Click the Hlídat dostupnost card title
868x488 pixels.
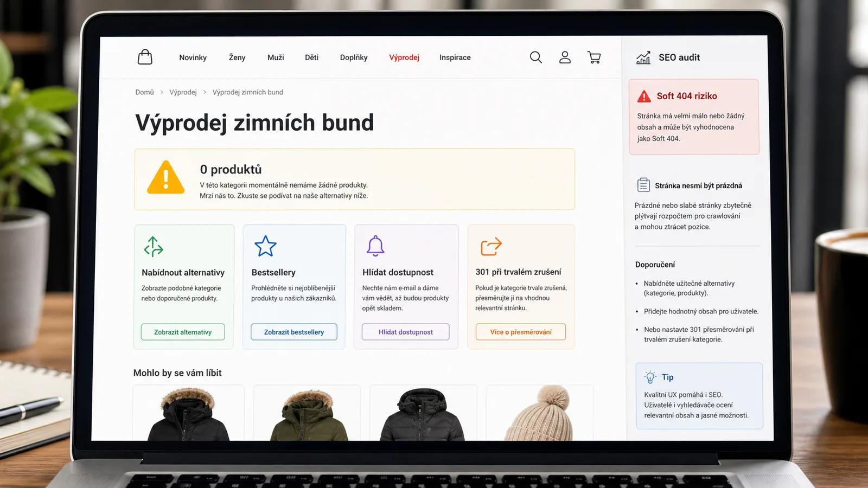[x=398, y=272]
